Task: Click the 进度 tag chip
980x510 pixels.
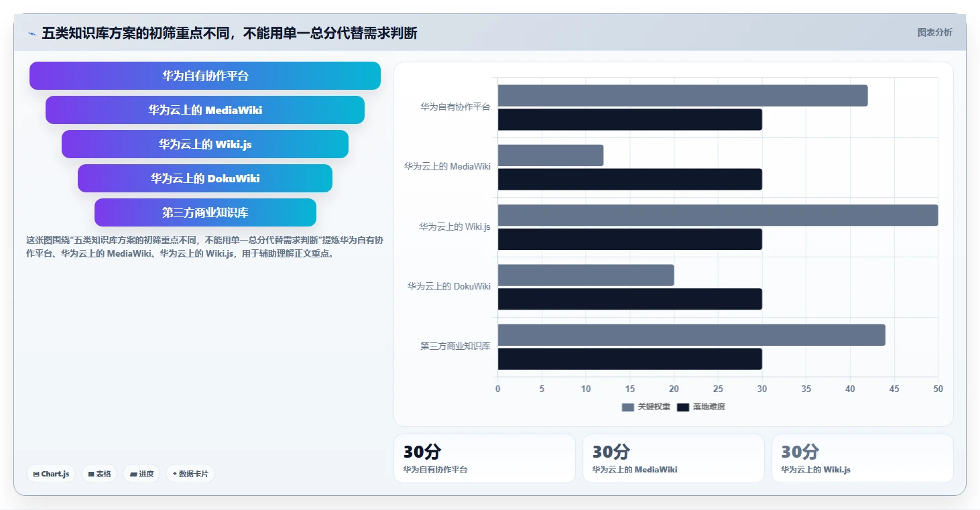Action: 141,474
